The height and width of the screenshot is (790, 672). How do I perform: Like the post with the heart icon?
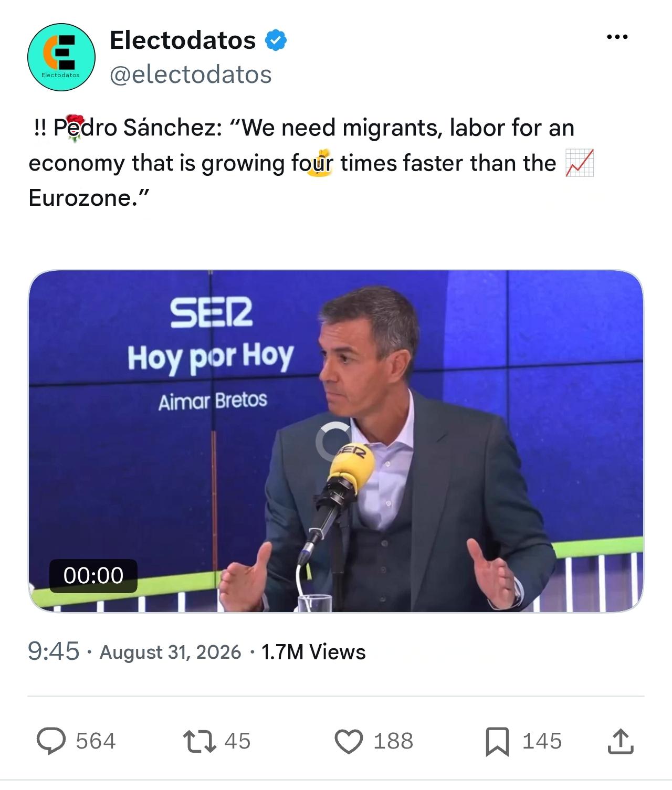pyautogui.click(x=349, y=741)
